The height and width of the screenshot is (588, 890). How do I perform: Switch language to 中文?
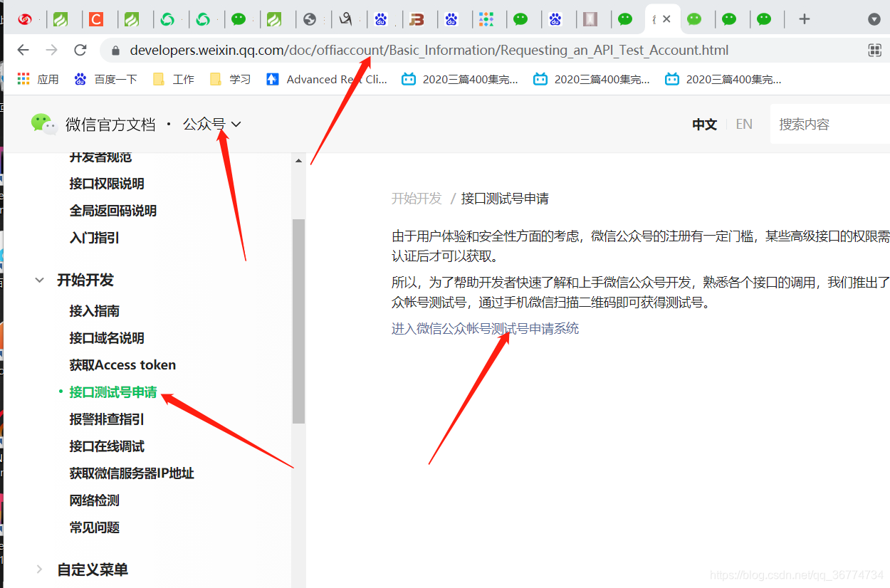click(704, 124)
